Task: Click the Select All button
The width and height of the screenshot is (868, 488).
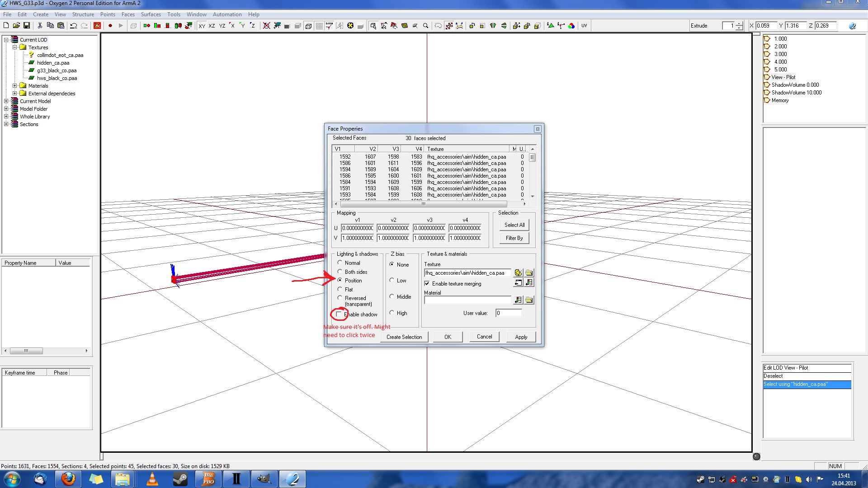Action: point(514,225)
